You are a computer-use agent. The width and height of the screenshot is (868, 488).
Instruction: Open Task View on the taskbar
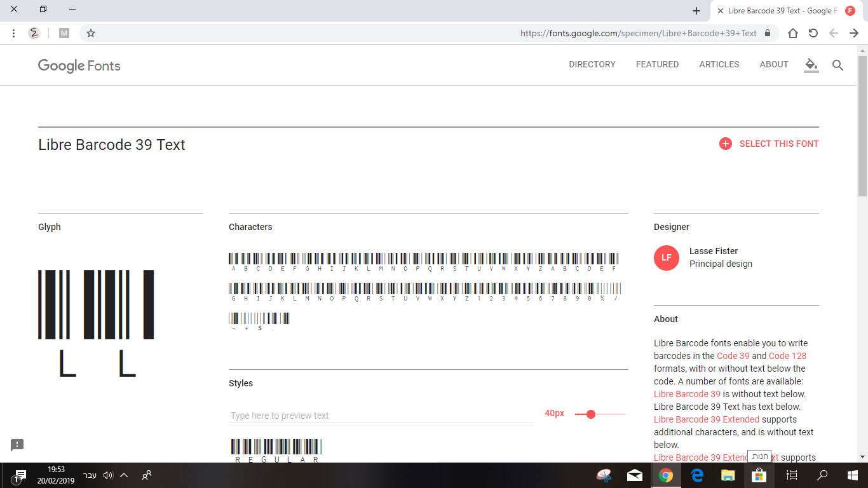pyautogui.click(x=792, y=475)
